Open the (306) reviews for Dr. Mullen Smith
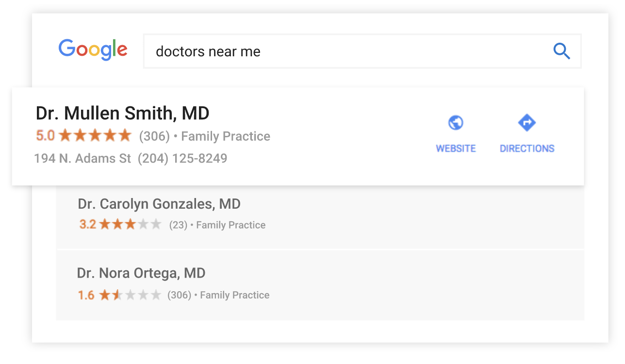 tap(154, 136)
